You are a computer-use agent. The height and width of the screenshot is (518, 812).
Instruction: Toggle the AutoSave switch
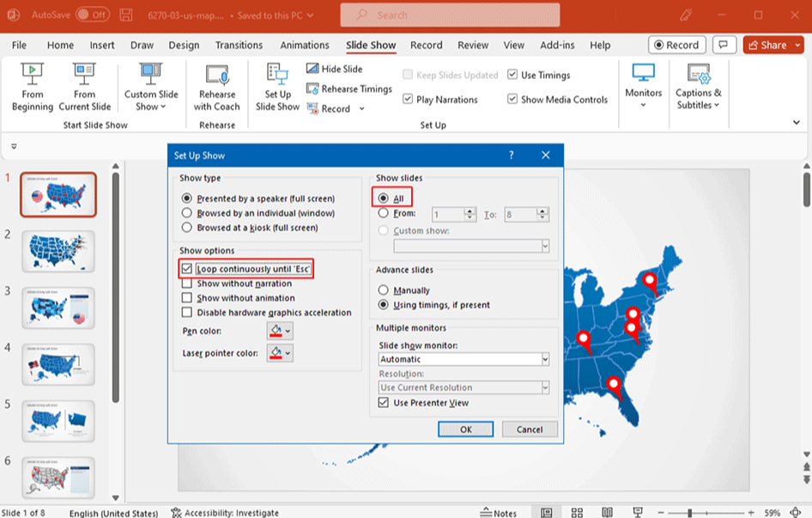[93, 15]
